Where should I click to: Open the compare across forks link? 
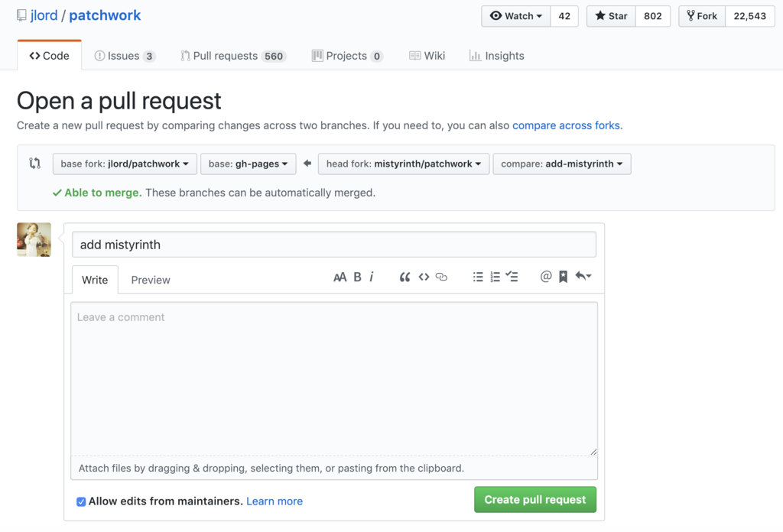[566, 125]
